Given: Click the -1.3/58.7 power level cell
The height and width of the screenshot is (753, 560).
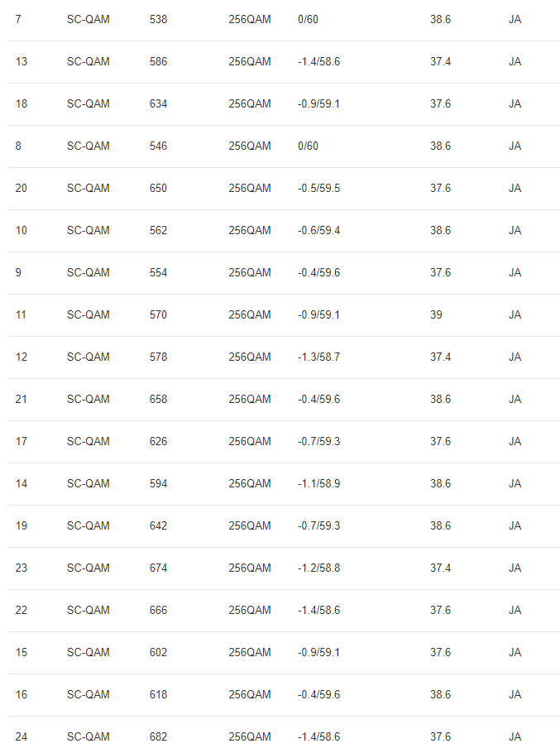Looking at the screenshot, I should pos(318,357).
